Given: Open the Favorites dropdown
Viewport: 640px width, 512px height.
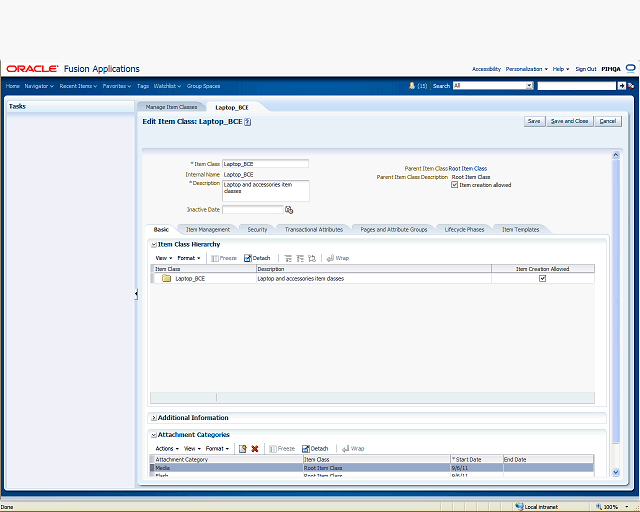Looking at the screenshot, I should 117,86.
